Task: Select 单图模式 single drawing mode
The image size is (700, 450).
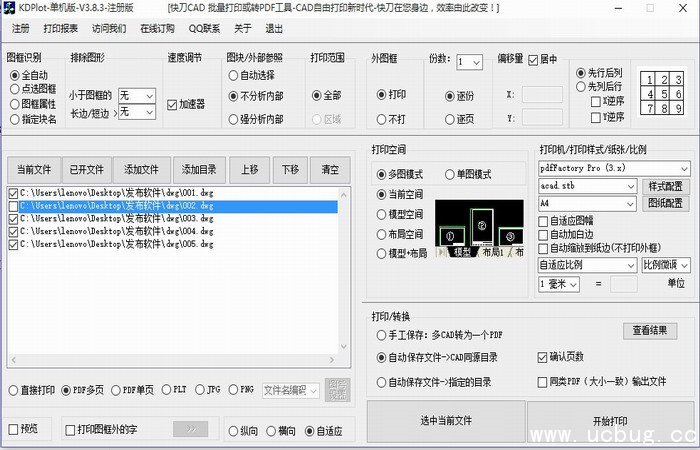Action: [449, 174]
